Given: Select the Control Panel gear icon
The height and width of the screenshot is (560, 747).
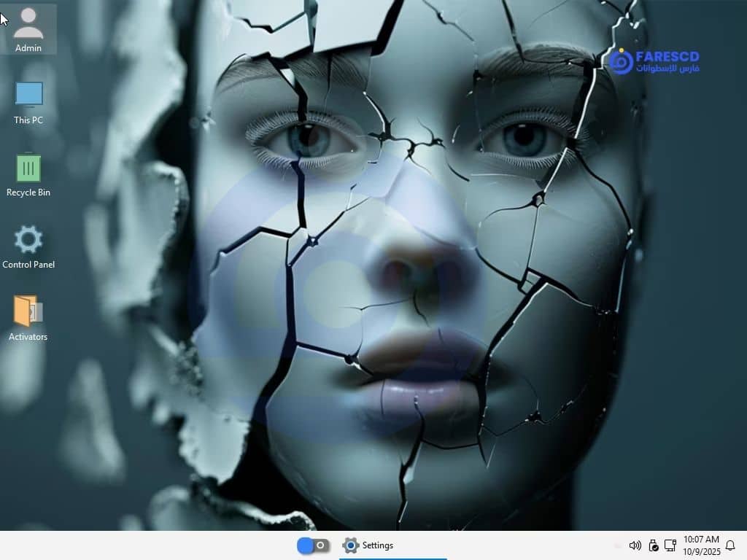Looking at the screenshot, I should (28, 239).
